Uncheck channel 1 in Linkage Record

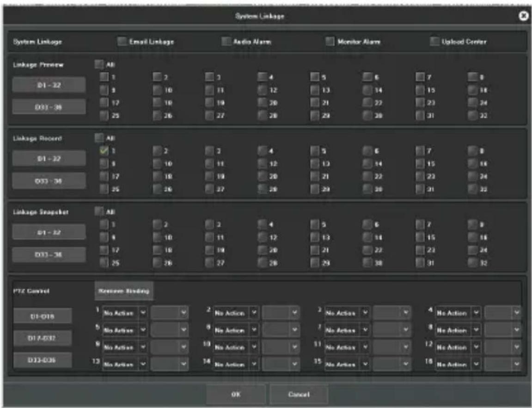click(104, 151)
